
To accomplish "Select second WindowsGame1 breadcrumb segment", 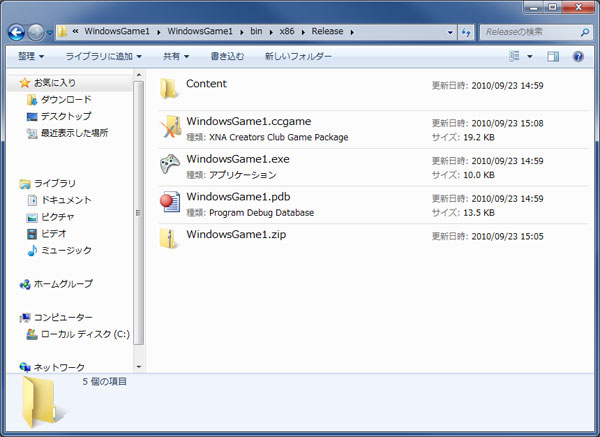I will pyautogui.click(x=200, y=31).
